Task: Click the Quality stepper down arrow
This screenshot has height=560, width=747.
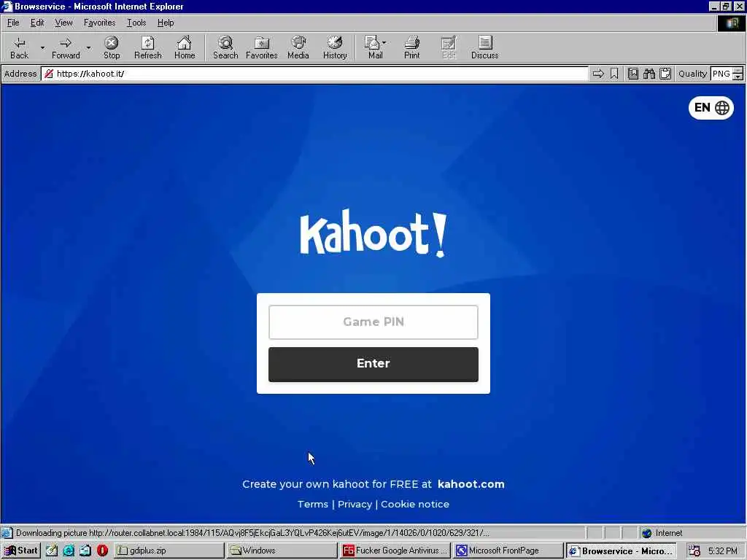Action: [738, 77]
